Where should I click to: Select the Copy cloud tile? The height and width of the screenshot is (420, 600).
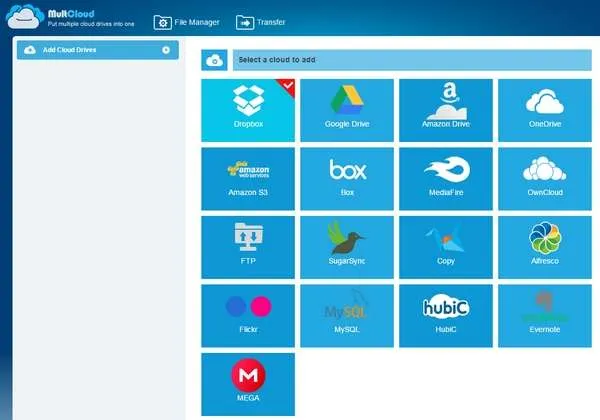click(x=446, y=247)
